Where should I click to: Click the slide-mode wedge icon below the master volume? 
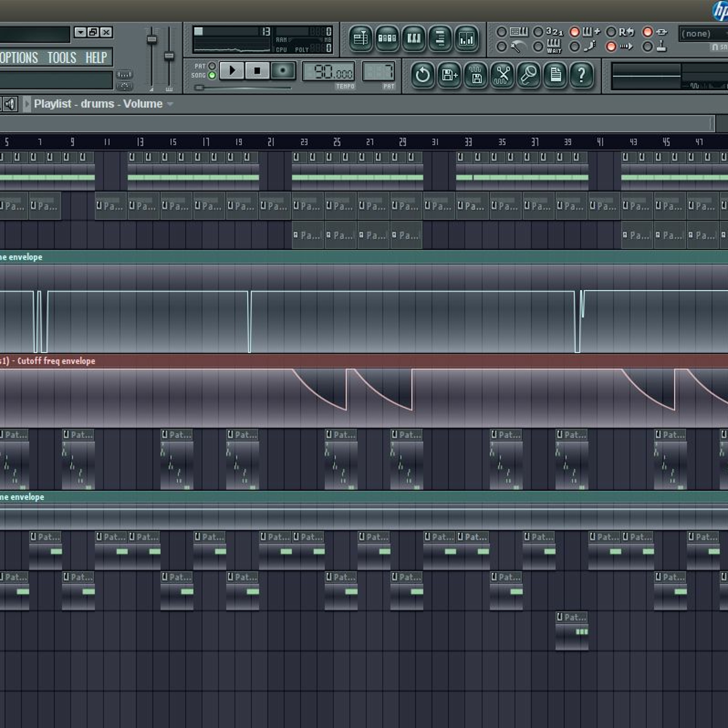pos(151,89)
